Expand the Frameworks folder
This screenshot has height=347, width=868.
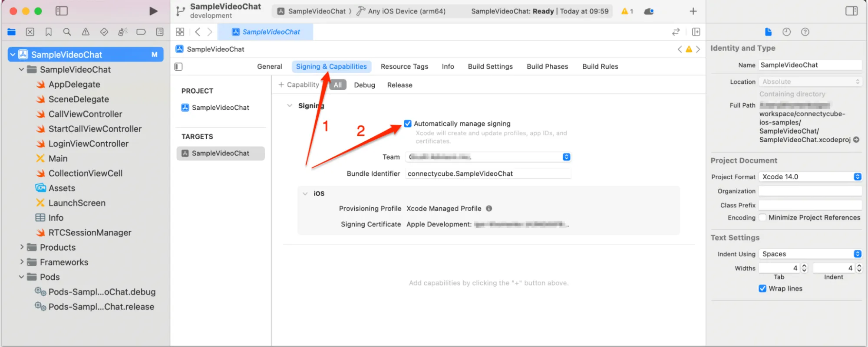(21, 262)
